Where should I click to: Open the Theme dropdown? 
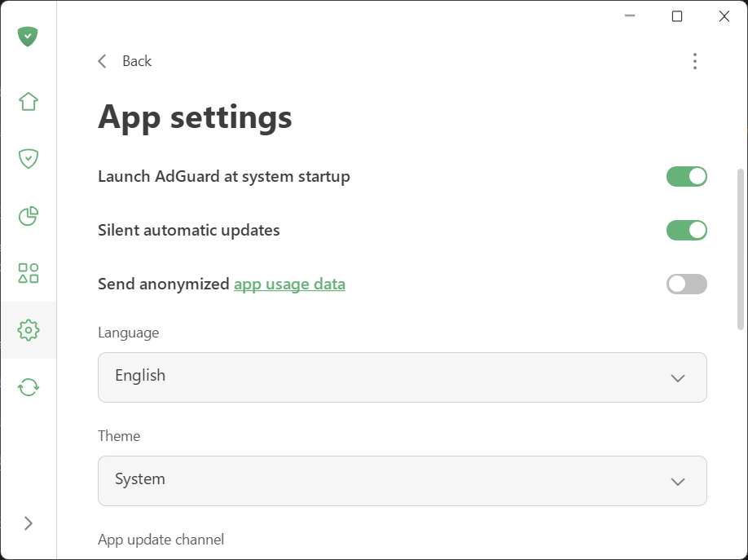click(x=402, y=481)
